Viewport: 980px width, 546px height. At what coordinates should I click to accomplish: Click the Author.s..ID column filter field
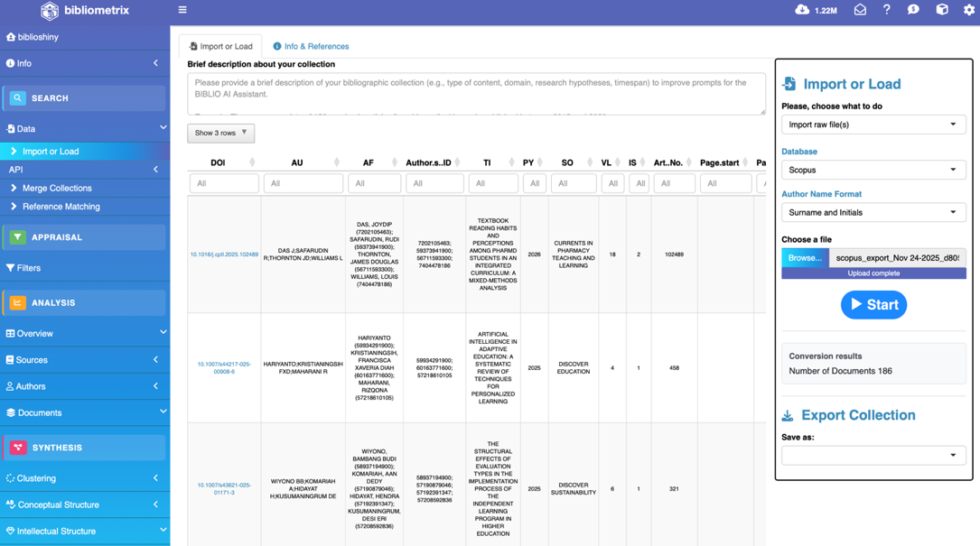434,184
